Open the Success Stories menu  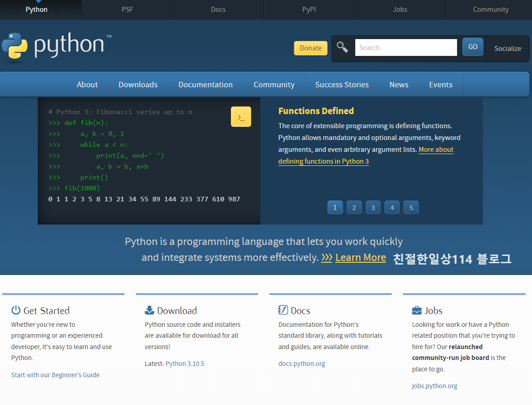[342, 85]
